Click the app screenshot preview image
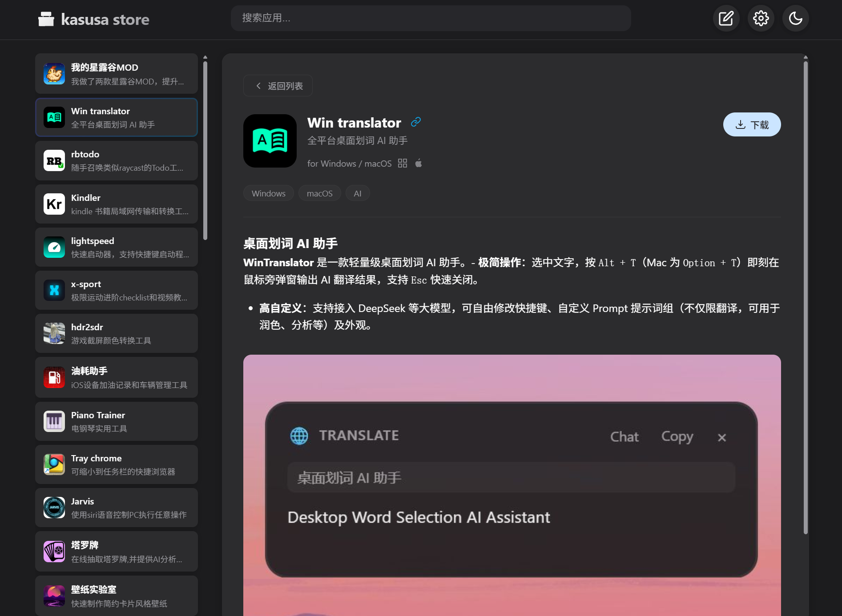 (512, 485)
